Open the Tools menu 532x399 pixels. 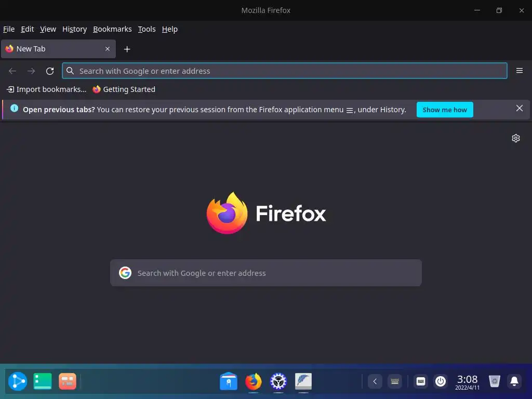(147, 29)
